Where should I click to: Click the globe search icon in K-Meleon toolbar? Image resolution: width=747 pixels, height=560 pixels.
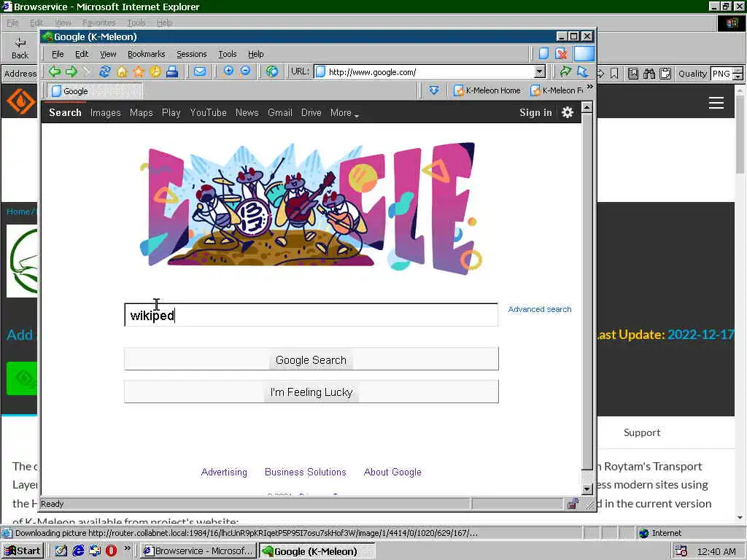[272, 72]
